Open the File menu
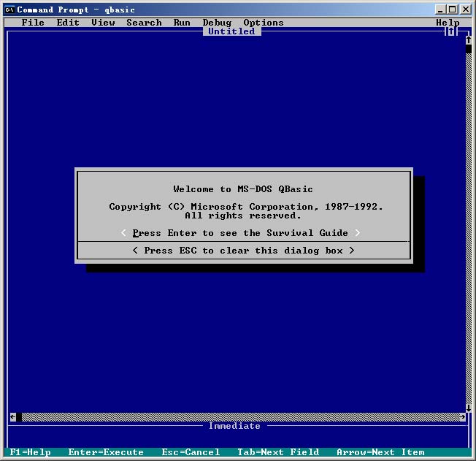The height and width of the screenshot is (461, 476). click(33, 23)
